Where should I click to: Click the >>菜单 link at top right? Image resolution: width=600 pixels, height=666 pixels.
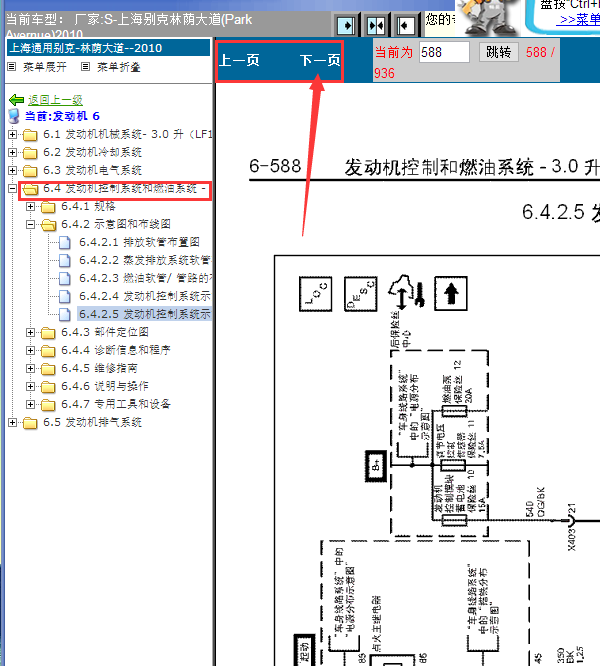(580, 20)
